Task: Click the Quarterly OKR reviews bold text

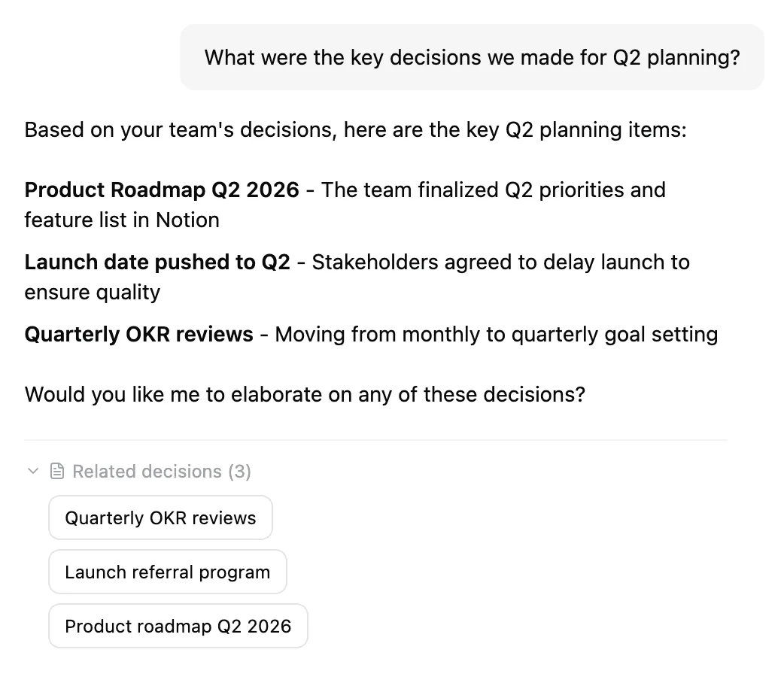Action: pos(138,334)
